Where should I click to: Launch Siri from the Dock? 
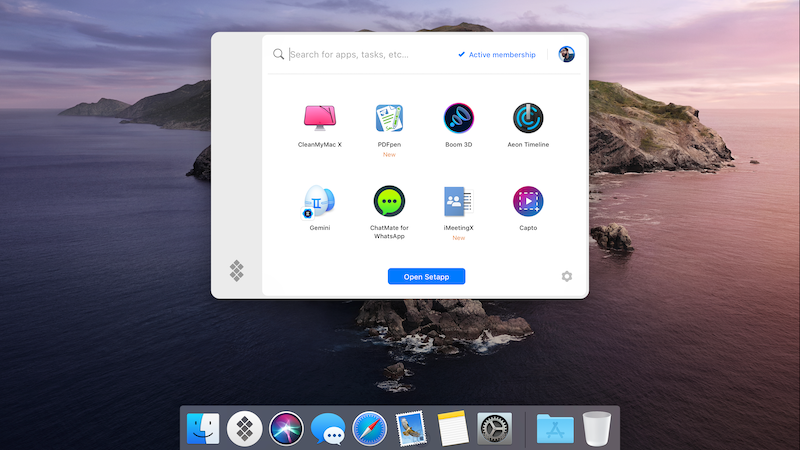[286, 429]
